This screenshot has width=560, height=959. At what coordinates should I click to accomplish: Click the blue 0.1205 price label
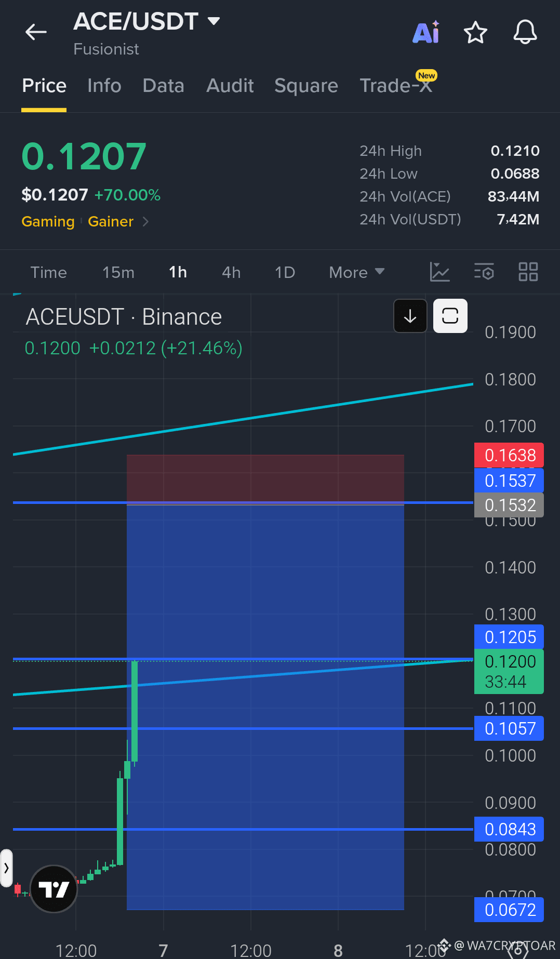click(x=509, y=637)
